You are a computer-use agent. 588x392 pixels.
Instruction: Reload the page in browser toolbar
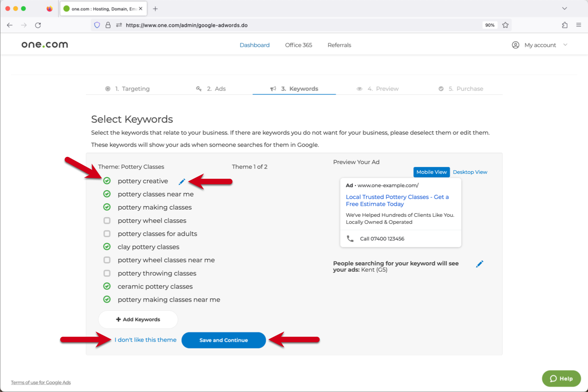(38, 25)
